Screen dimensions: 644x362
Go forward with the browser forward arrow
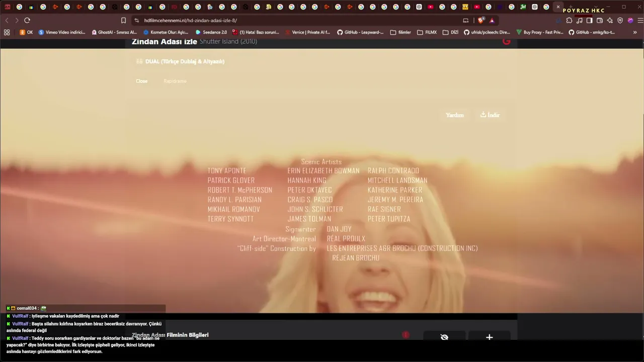17,20
